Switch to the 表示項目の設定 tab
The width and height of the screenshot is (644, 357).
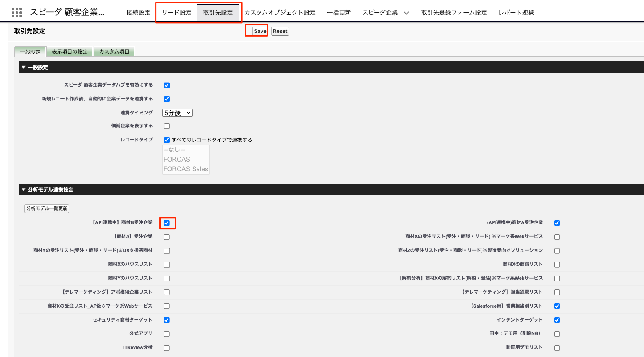click(x=70, y=52)
